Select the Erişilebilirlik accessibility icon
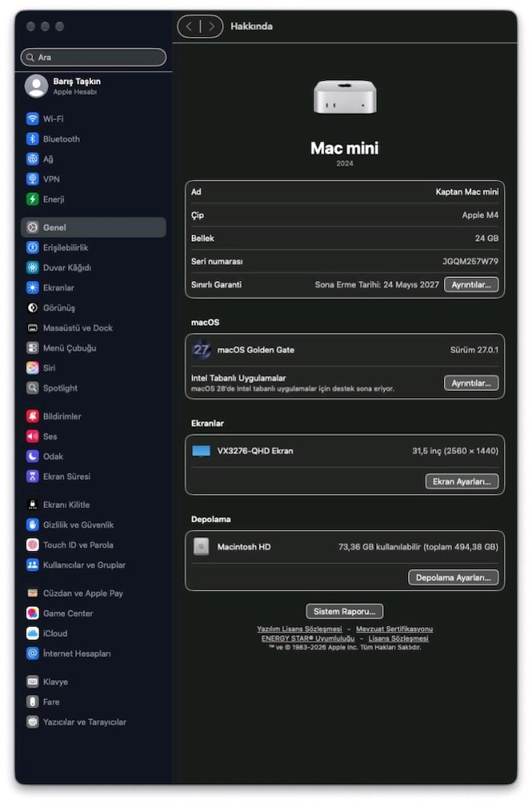This screenshot has height=804, width=532. pyautogui.click(x=32, y=247)
